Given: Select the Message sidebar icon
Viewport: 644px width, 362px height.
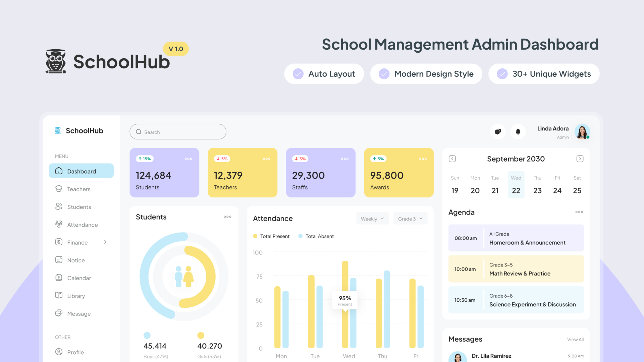Looking at the screenshot, I should (x=59, y=313).
